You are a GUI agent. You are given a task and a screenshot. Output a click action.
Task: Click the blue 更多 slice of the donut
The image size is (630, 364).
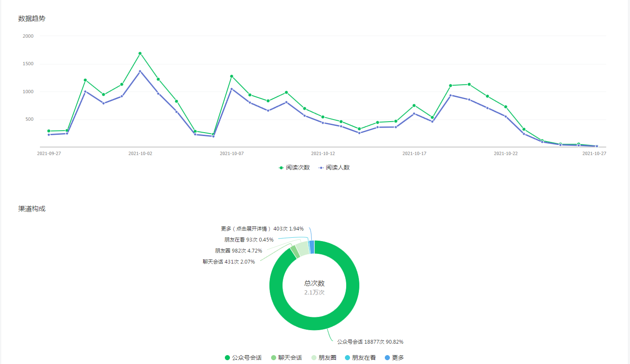click(x=312, y=247)
